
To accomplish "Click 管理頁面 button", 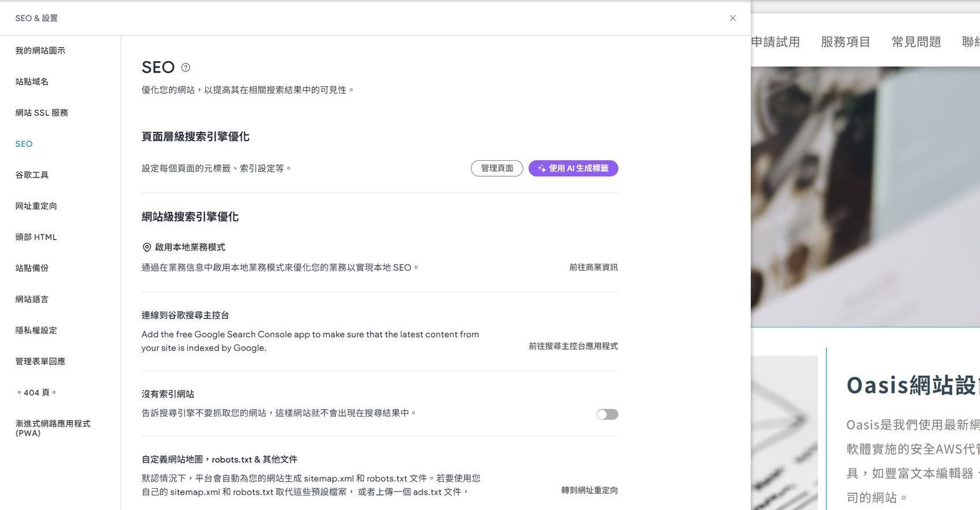I will pos(496,168).
